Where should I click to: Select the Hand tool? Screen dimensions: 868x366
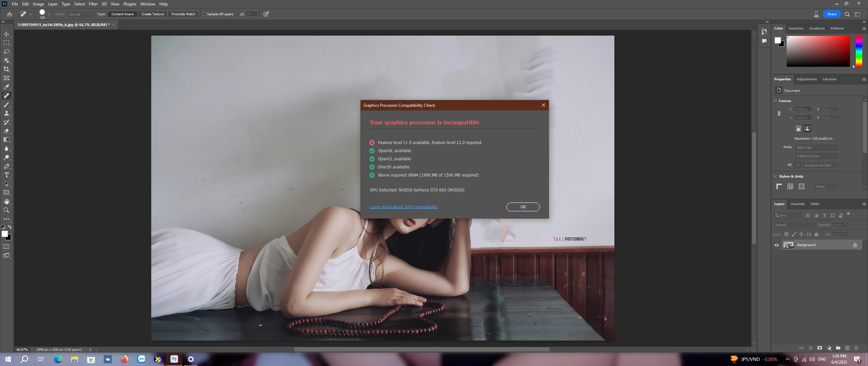click(x=6, y=201)
